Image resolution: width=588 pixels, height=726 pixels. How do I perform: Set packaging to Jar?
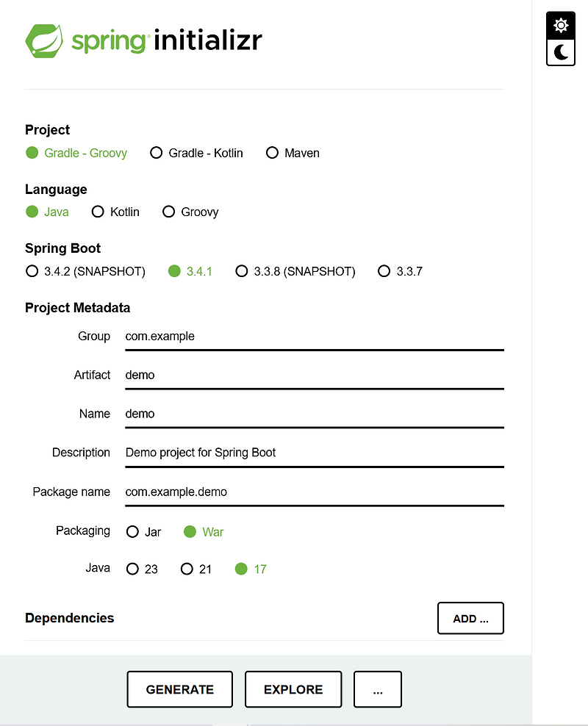pos(132,532)
